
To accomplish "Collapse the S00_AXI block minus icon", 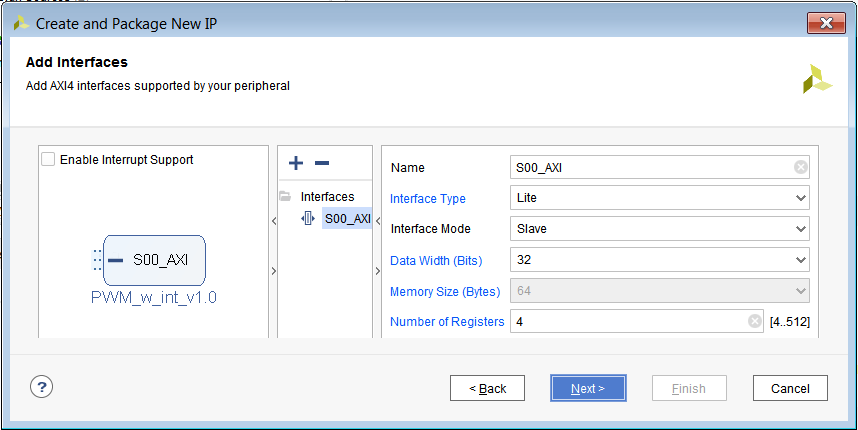I will pyautogui.click(x=116, y=260).
